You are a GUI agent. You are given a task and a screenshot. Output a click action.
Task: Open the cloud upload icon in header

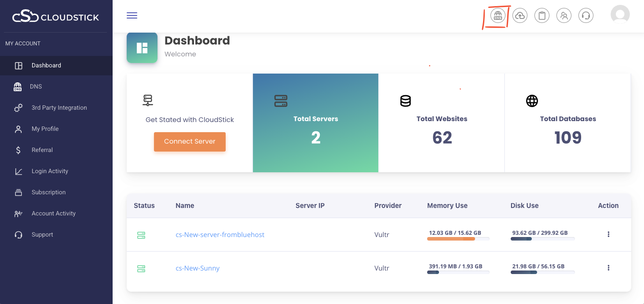[520, 16]
